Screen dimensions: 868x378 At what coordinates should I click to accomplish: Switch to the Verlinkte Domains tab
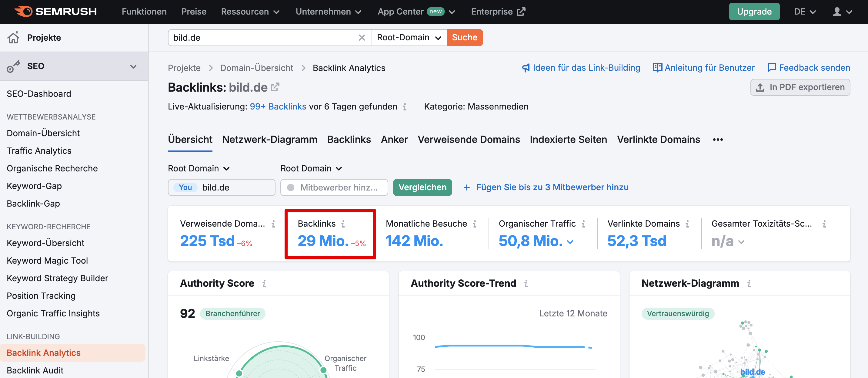click(658, 140)
